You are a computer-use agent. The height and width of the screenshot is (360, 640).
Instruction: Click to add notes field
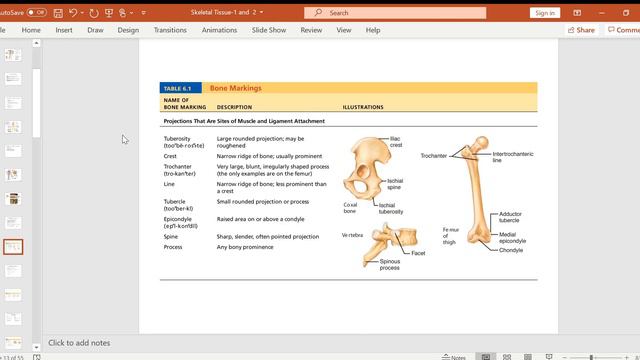[79, 343]
